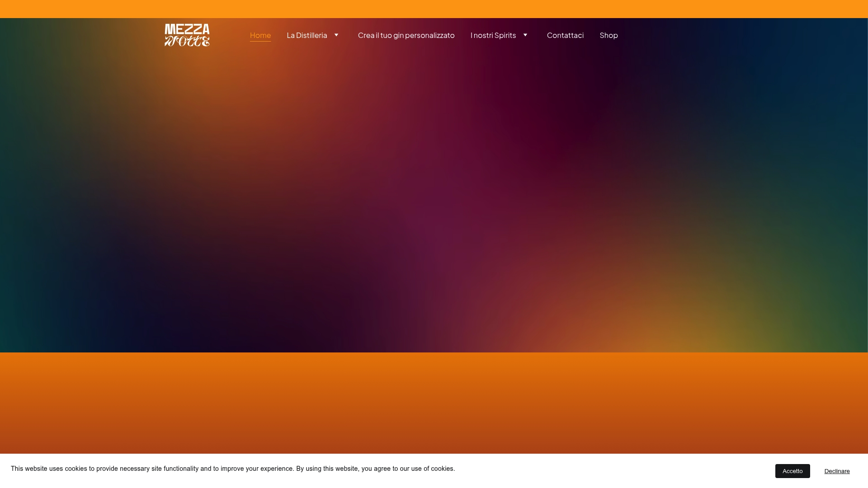This screenshot has width=868, height=488.
Task: Click the orange announcement bar at top
Action: 434,9
